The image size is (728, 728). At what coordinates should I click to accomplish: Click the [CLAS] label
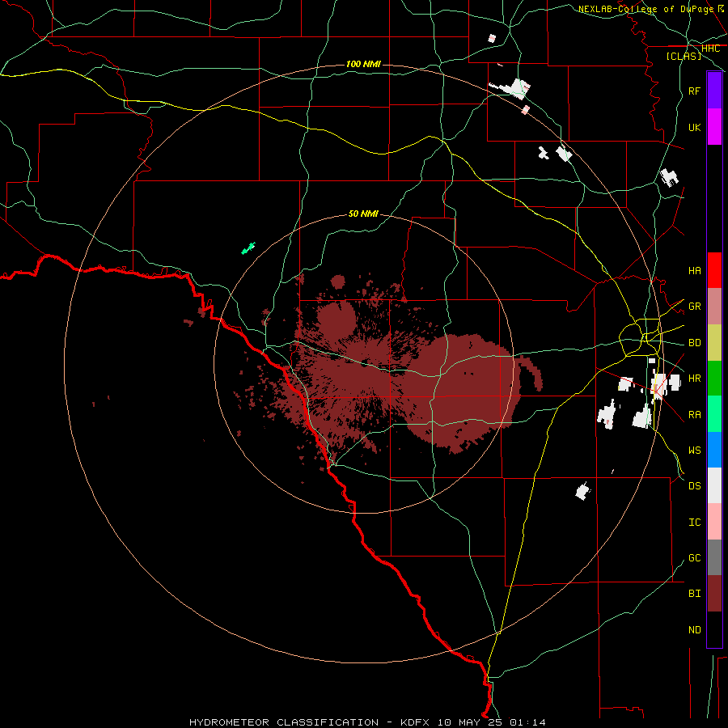click(x=684, y=56)
